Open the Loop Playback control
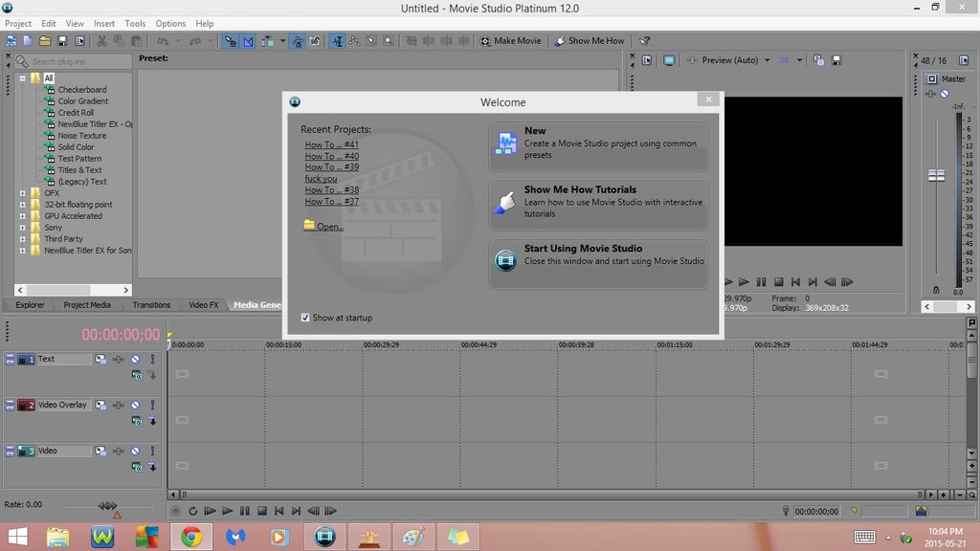This screenshot has height=551, width=980. pos(191,511)
